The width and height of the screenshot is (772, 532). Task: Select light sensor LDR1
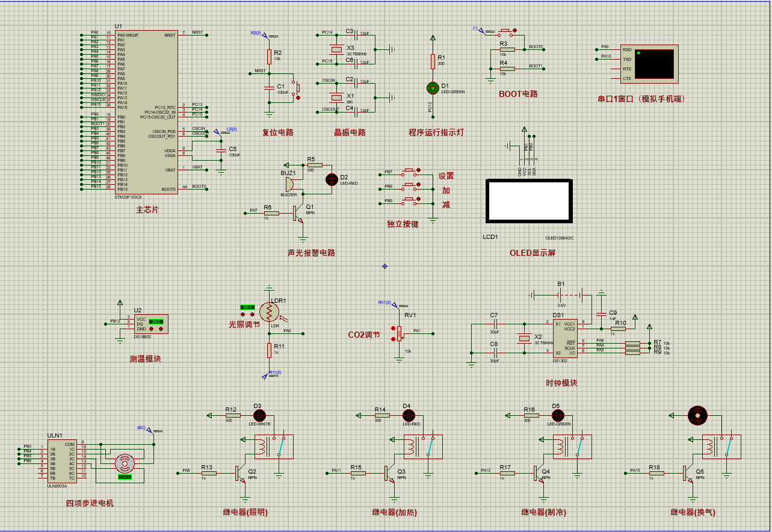tap(269, 312)
